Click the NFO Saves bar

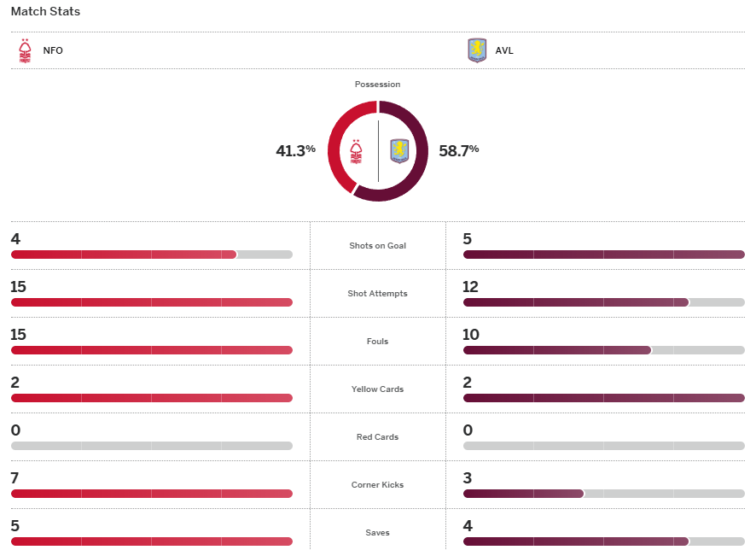coord(151,541)
